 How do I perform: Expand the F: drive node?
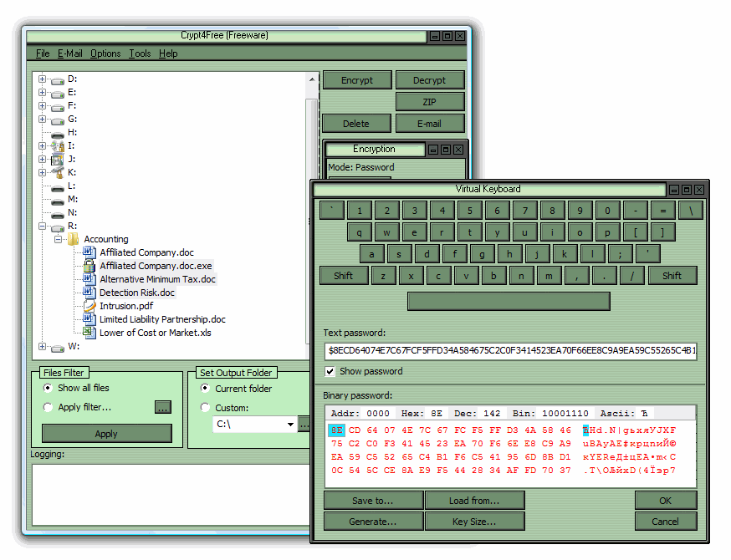[43, 106]
